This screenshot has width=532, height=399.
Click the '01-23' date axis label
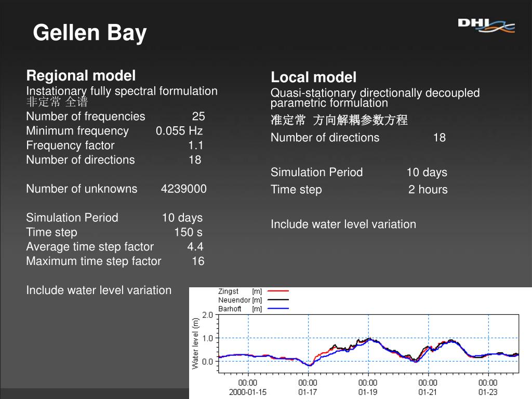pos(488,392)
